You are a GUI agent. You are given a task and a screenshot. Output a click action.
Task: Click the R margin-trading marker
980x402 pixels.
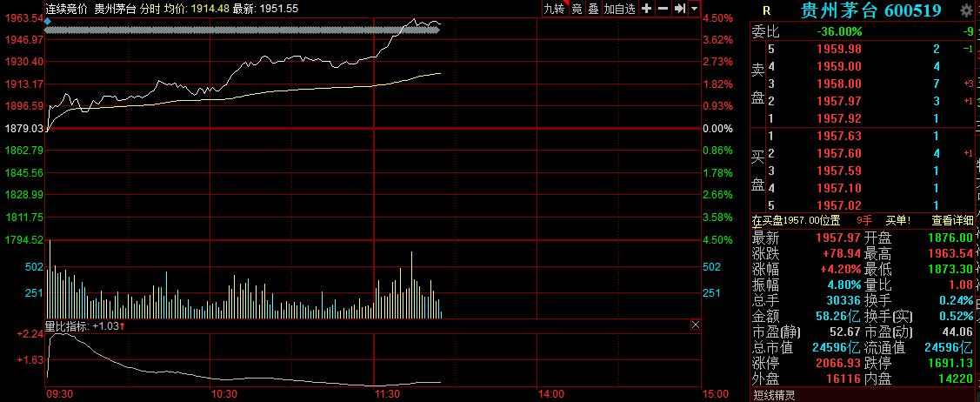coord(767,10)
